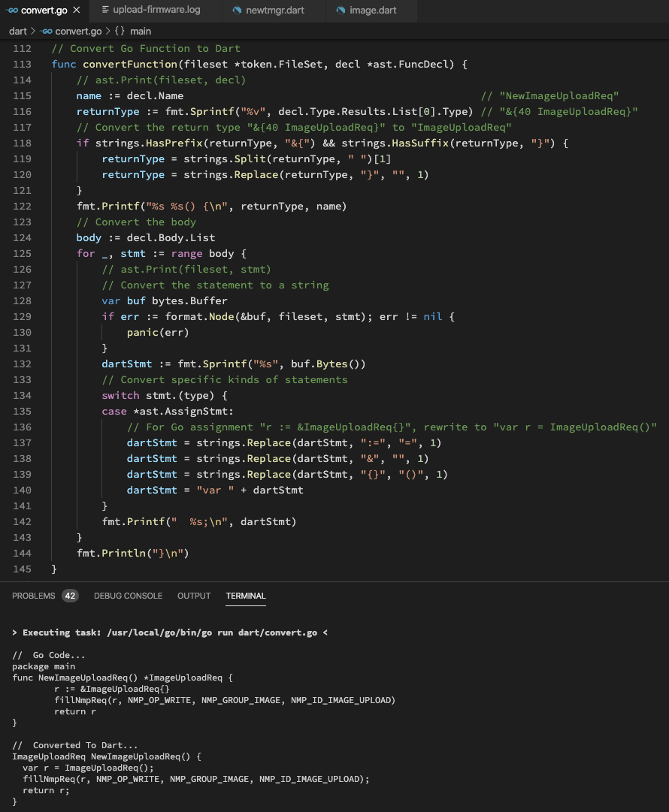Expand the main symbol breadcrumb
The height and width of the screenshot is (812, 669).
tap(141, 31)
